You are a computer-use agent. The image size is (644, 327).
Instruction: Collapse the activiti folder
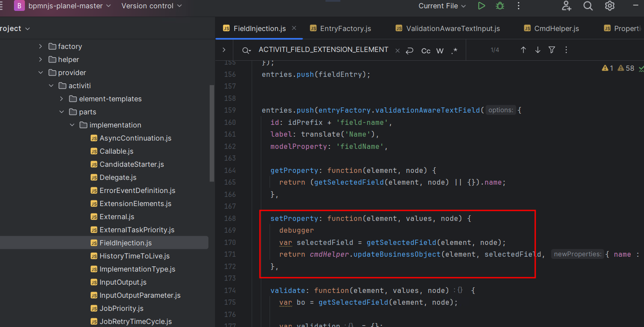click(51, 86)
